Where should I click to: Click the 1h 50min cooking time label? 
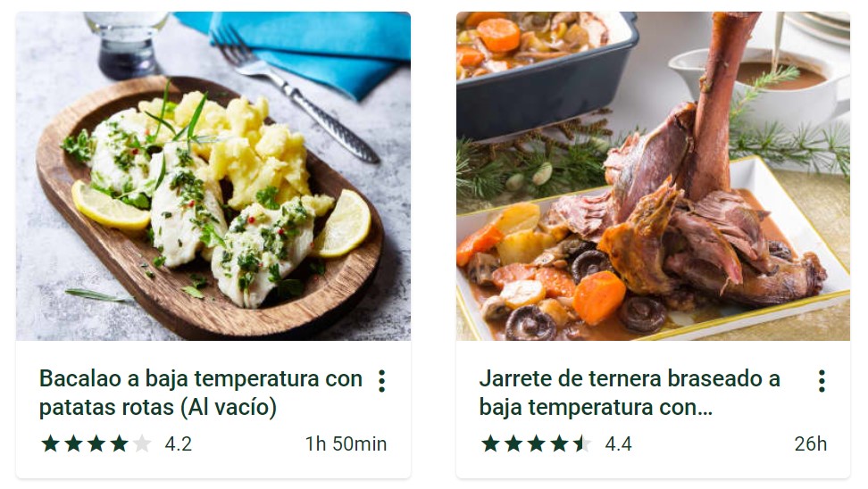[x=346, y=444]
